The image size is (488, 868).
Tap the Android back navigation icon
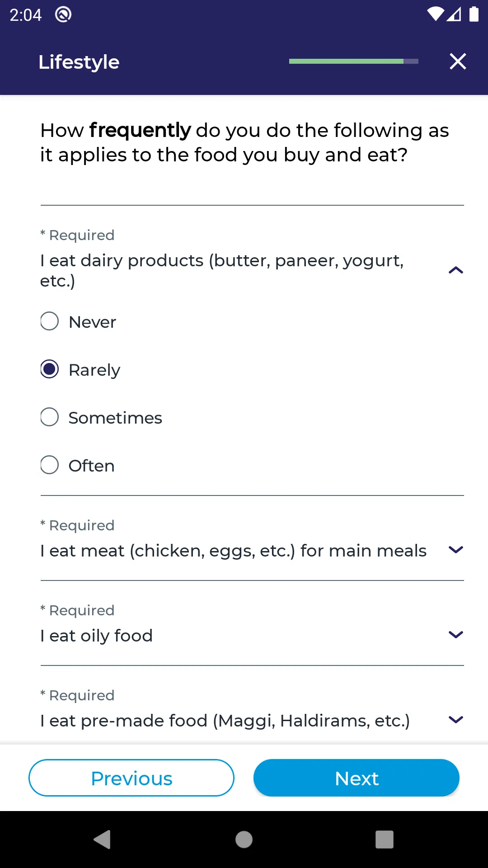pyautogui.click(x=103, y=840)
